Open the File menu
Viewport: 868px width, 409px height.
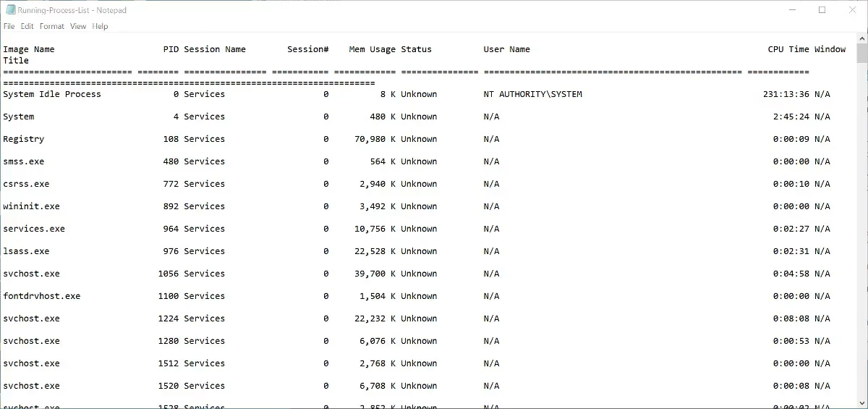pyautogui.click(x=9, y=26)
